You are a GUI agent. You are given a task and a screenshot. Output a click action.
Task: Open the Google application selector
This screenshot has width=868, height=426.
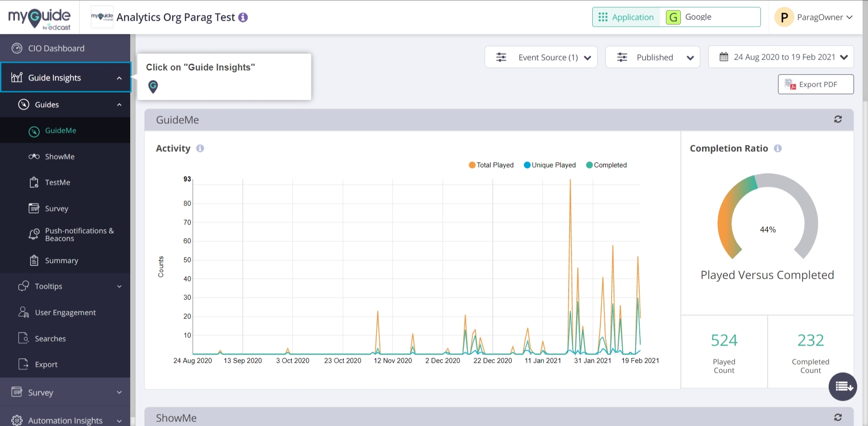click(x=710, y=17)
